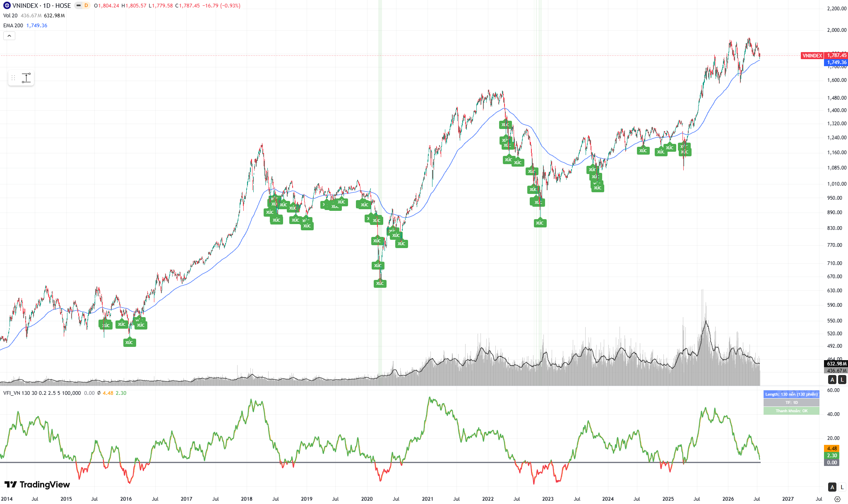Click the 1,400.00 price axis level
Viewport: 848px width, 504px height.
pos(837,110)
